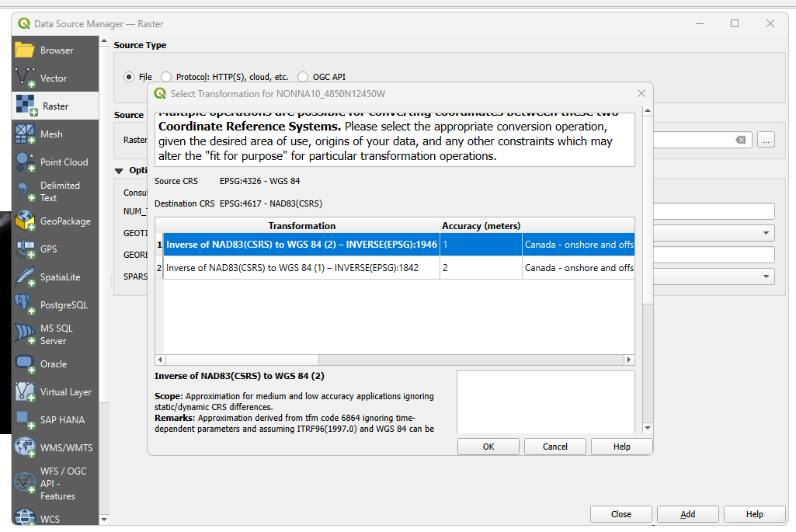Select the File source type radio
The height and width of the screenshot is (532, 796).
click(129, 77)
